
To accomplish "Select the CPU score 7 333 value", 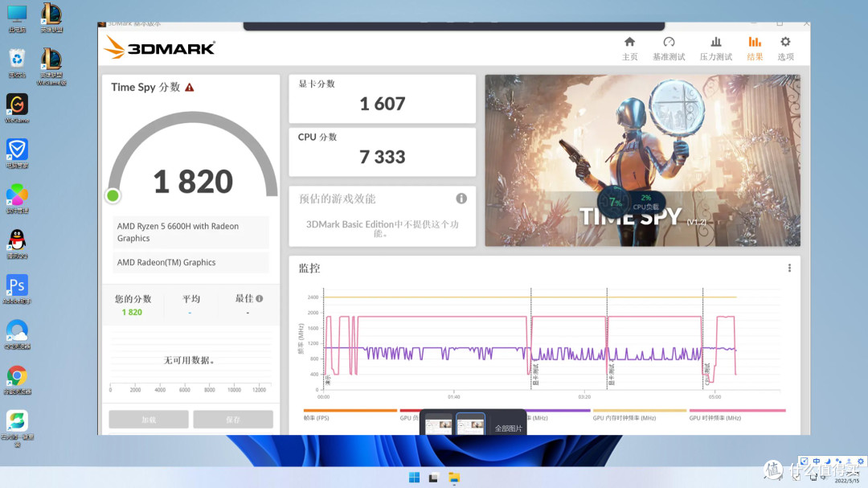I will [383, 157].
